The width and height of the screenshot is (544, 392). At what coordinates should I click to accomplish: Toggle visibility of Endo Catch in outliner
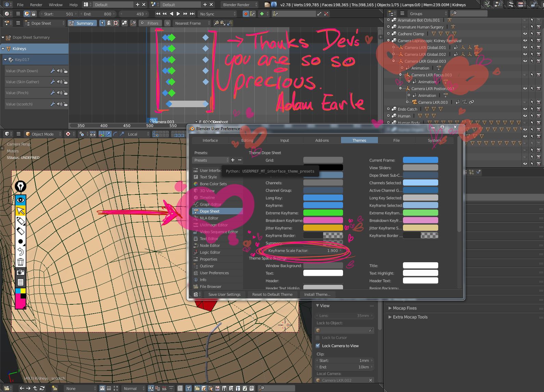coord(525,109)
